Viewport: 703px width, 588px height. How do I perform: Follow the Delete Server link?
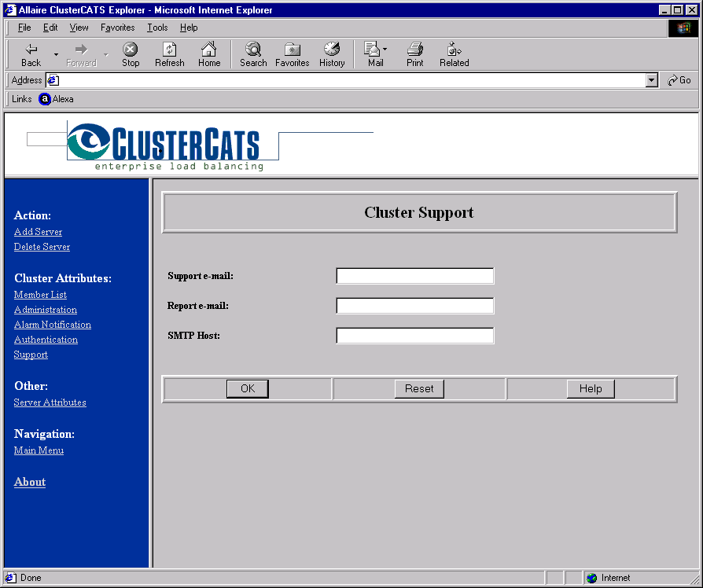[42, 247]
